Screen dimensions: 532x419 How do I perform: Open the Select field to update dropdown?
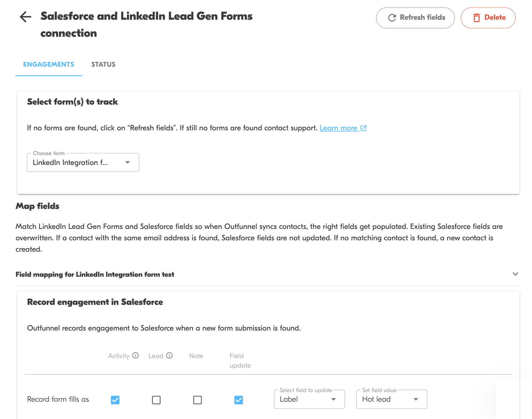point(309,399)
